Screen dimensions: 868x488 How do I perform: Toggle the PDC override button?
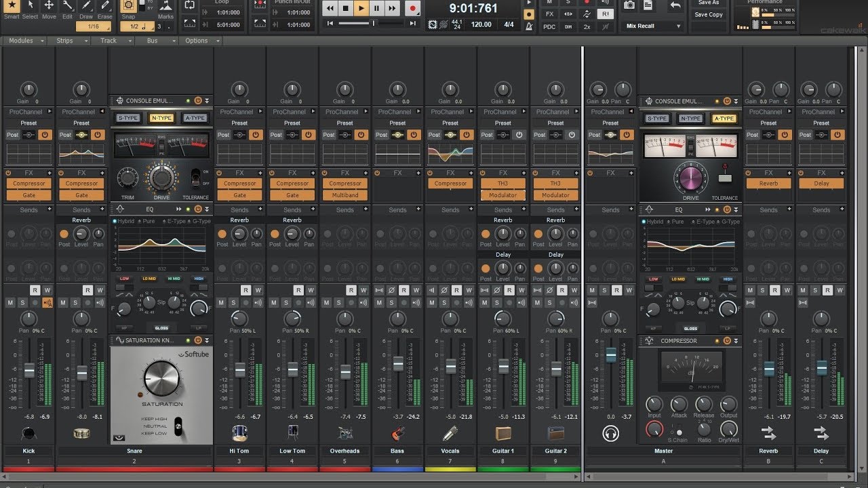(549, 26)
